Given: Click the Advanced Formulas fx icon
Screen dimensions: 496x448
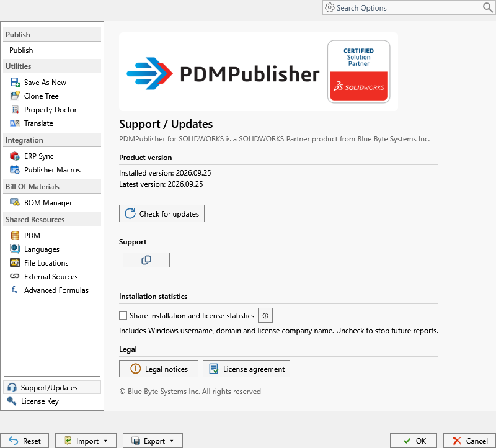Looking at the screenshot, I should click(14, 290).
